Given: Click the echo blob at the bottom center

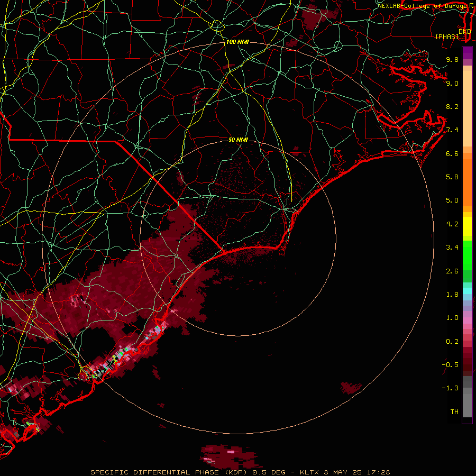Looking at the screenshot, I should 230,456.
